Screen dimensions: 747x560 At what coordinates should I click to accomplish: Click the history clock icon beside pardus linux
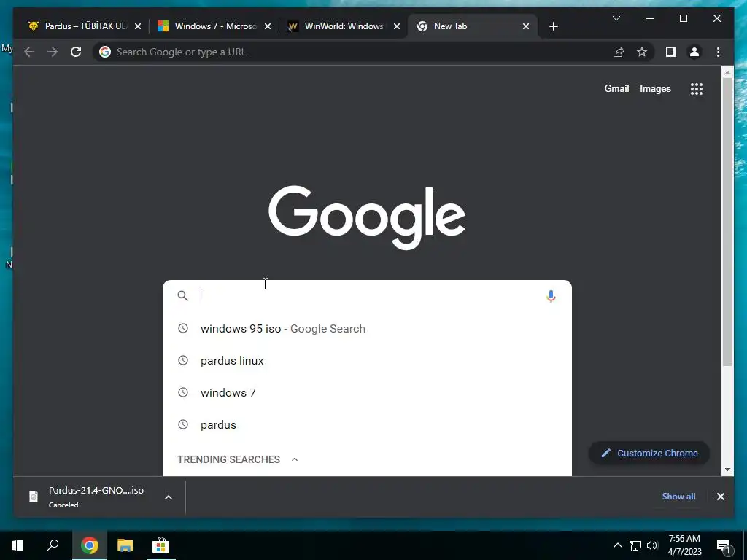coord(183,360)
